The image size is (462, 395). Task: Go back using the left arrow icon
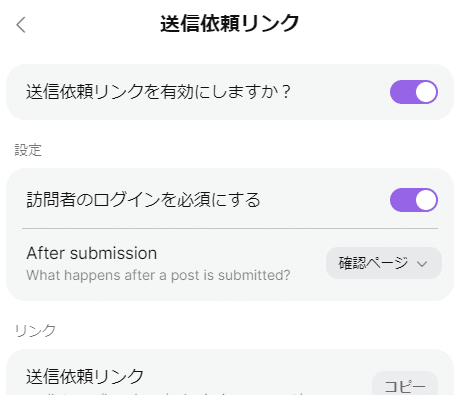coord(21,25)
